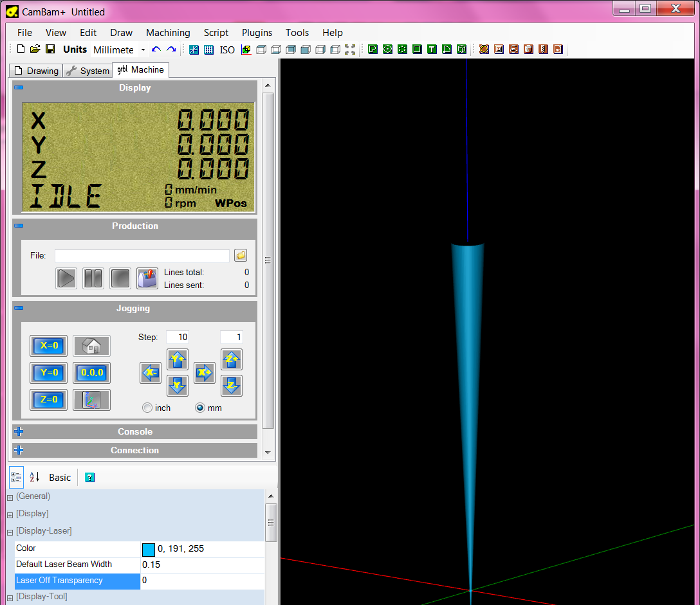Screen dimensions: 700x605
Task: Home the machine with house icon
Action: coord(91,346)
